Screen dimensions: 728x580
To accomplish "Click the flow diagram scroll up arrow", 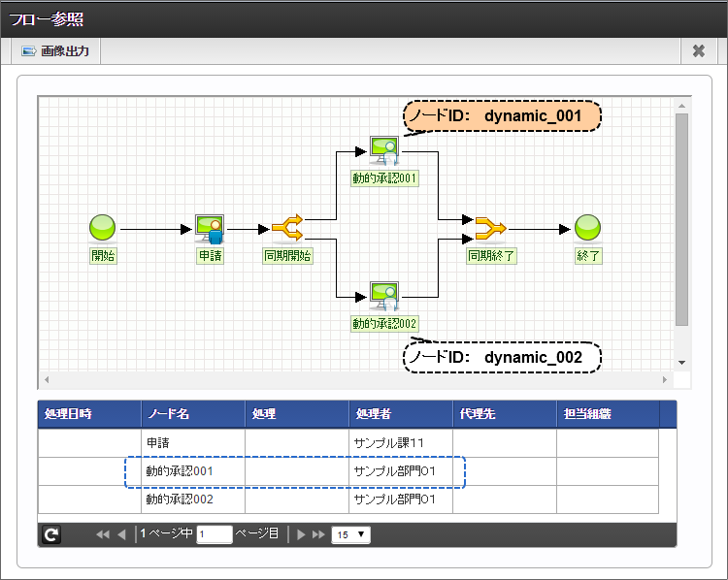I will pos(681,106).
